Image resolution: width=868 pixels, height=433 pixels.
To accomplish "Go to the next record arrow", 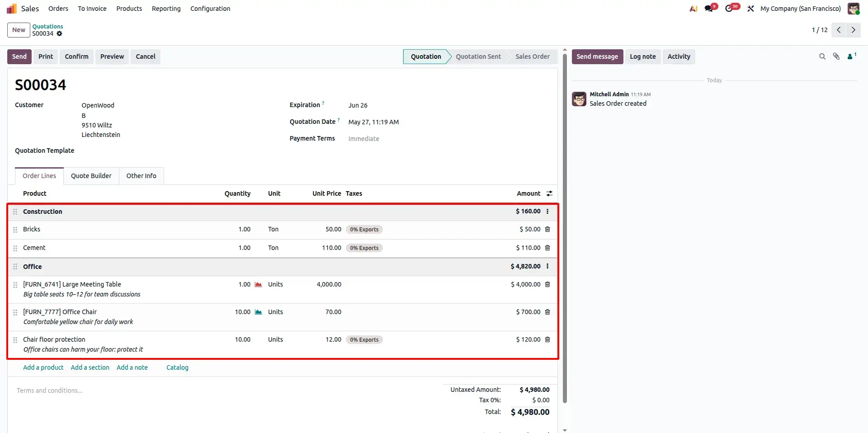I will 854,30.
